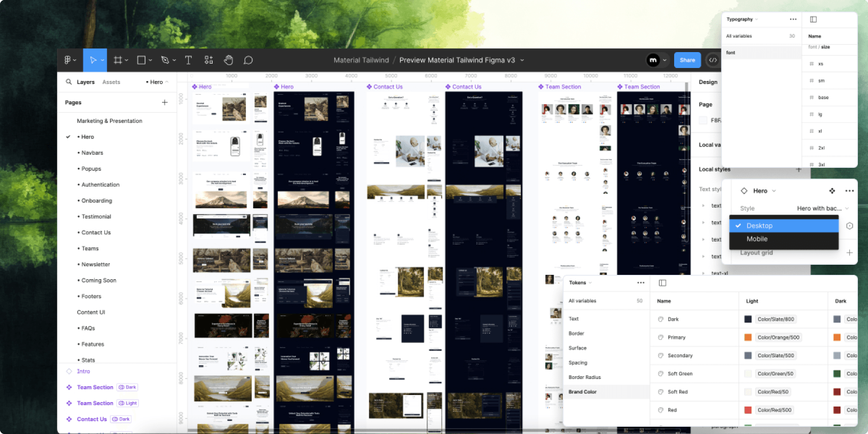Toggle Dev Mode with the code icon

[x=714, y=60]
